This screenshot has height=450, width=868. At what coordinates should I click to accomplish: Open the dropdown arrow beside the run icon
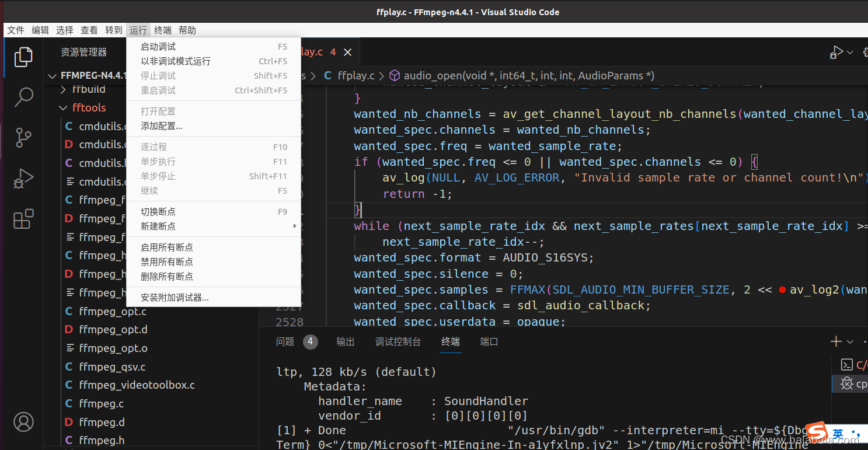pyautogui.click(x=850, y=53)
